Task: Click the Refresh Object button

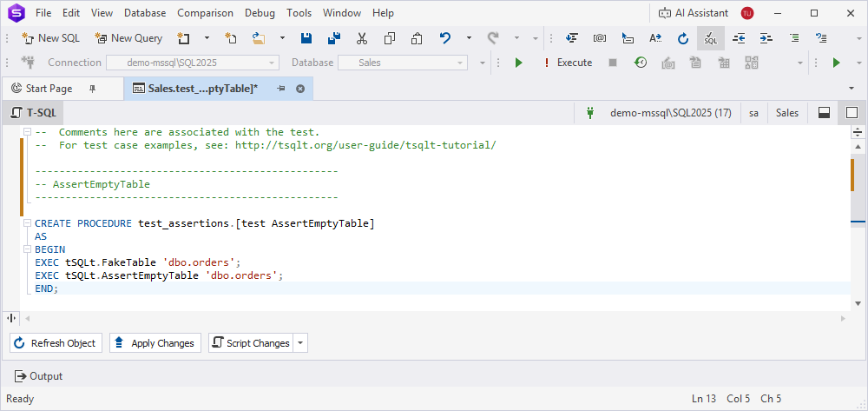Action: tap(56, 343)
